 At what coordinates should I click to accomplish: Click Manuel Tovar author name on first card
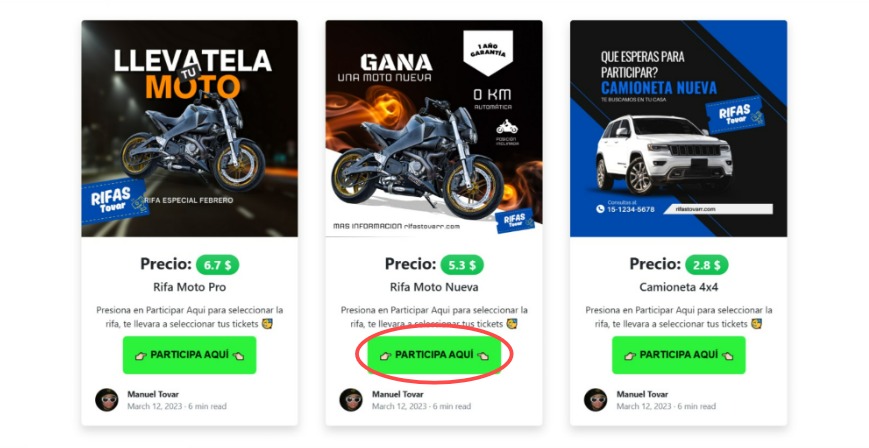pyautogui.click(x=153, y=394)
